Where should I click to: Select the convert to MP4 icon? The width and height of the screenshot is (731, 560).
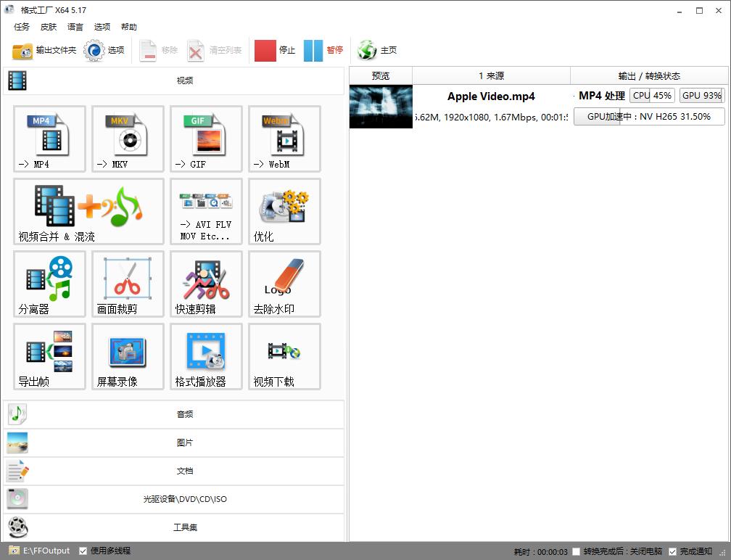point(49,139)
